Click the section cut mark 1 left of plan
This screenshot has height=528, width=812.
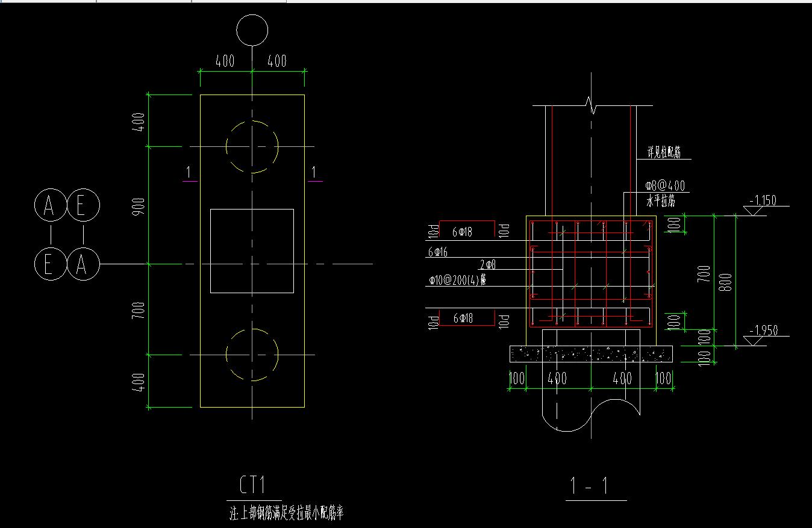[189, 173]
